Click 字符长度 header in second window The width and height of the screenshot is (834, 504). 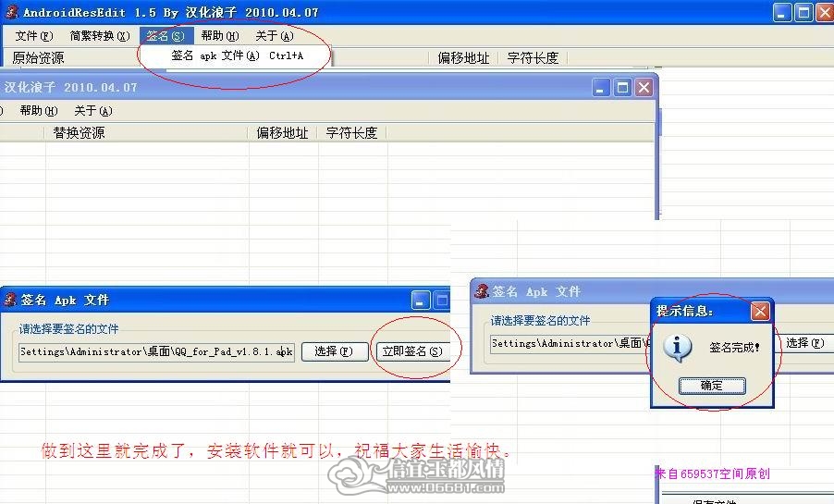351,132
